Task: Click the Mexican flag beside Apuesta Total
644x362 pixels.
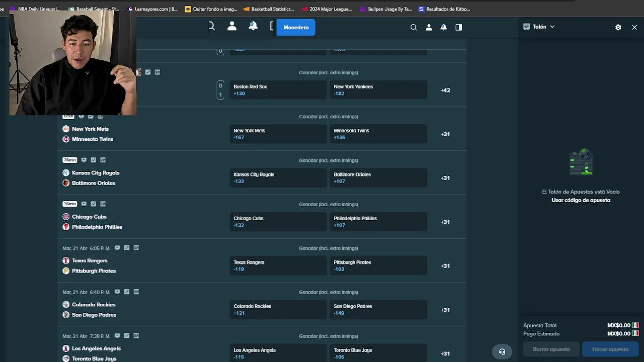Action: [635, 325]
